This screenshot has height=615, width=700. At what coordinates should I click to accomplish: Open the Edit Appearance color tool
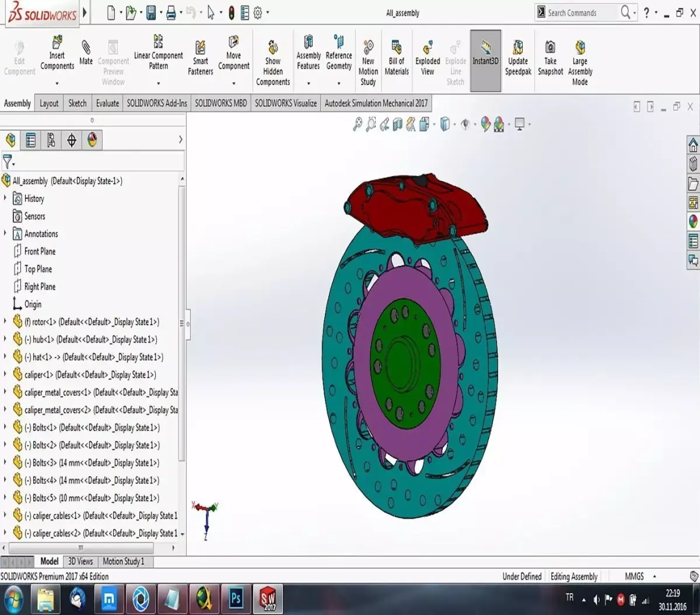[487, 124]
